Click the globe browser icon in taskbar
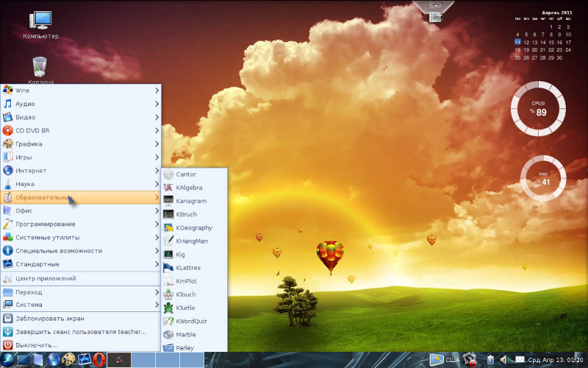The image size is (588, 368). pyautogui.click(x=53, y=360)
